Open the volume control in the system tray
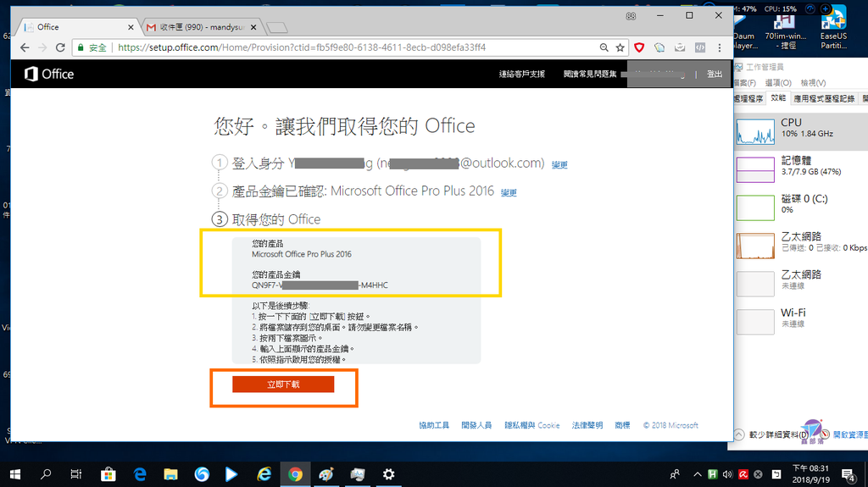Screen dimensions: 868x487 [x=727, y=474]
